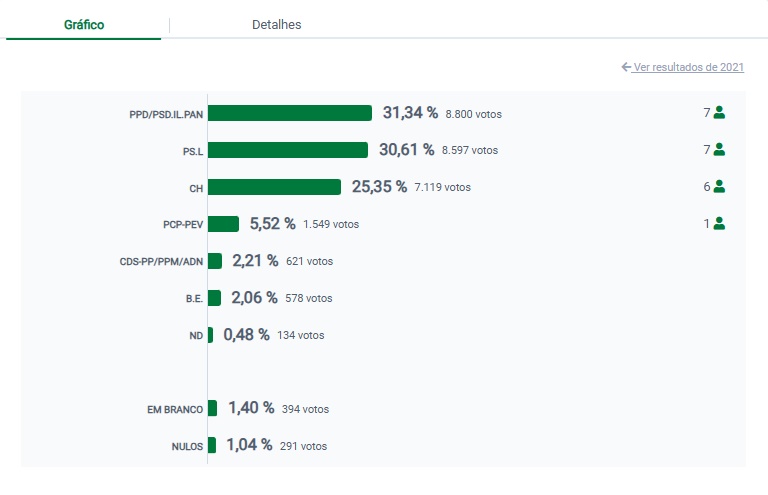Click the NULOS label
The width and height of the screenshot is (768, 495).
coord(187,446)
